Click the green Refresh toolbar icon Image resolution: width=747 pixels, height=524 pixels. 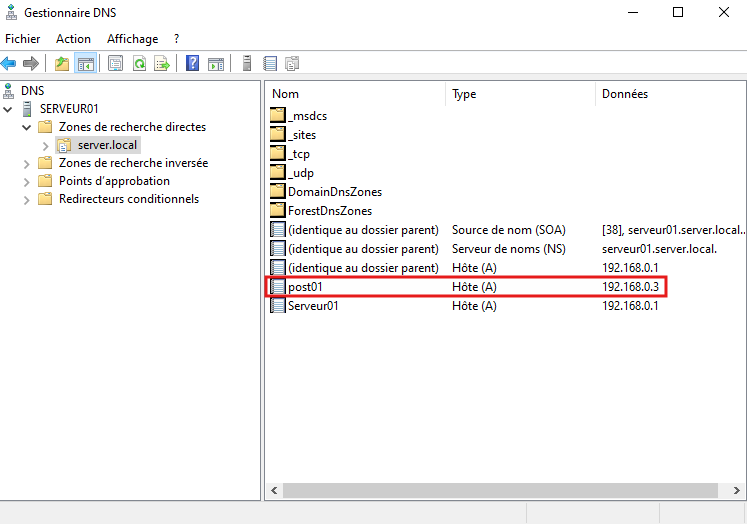139,64
